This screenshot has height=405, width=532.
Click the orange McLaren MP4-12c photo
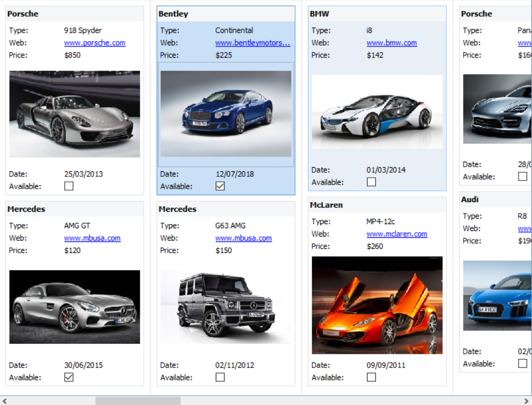pos(377,305)
